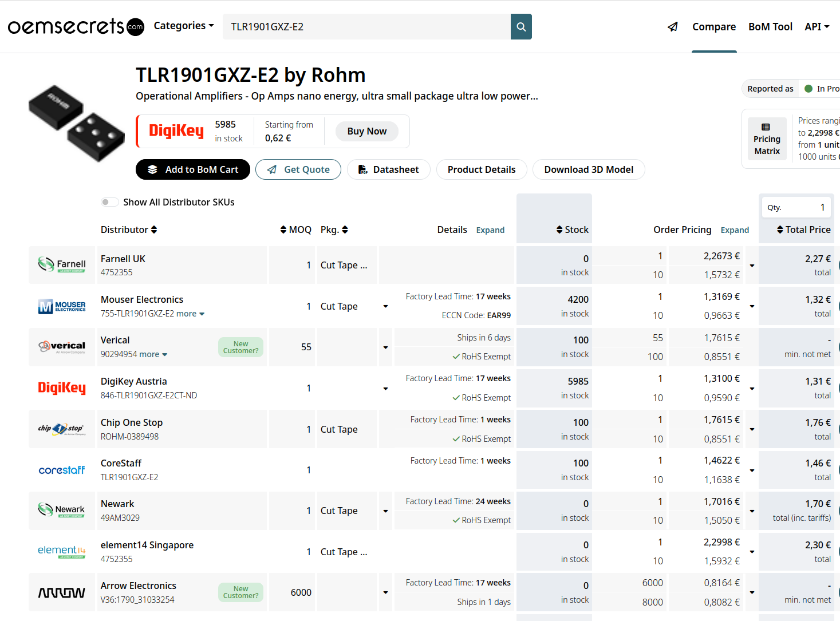
Task: Click Add to BoM Cart button
Action: 193,169
